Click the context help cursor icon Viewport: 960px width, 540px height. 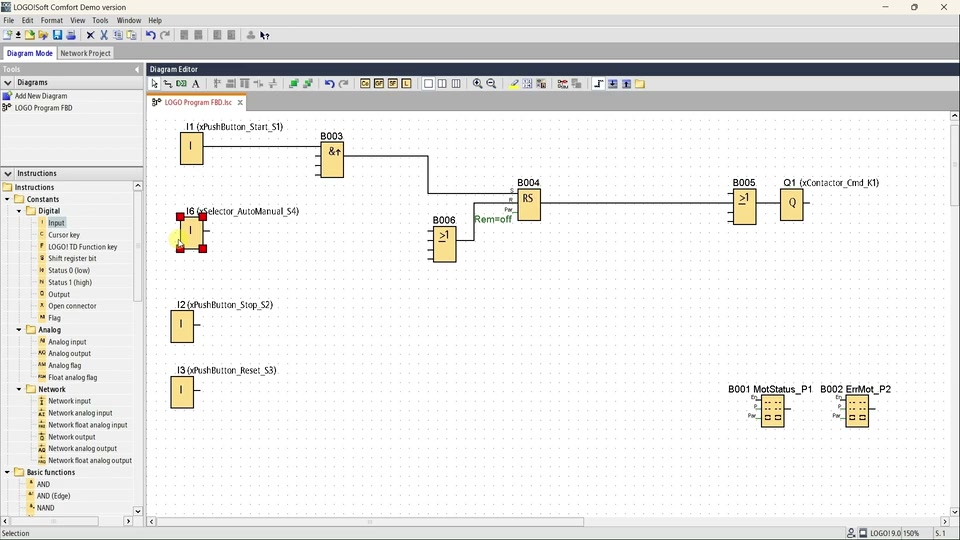pyautogui.click(x=265, y=35)
